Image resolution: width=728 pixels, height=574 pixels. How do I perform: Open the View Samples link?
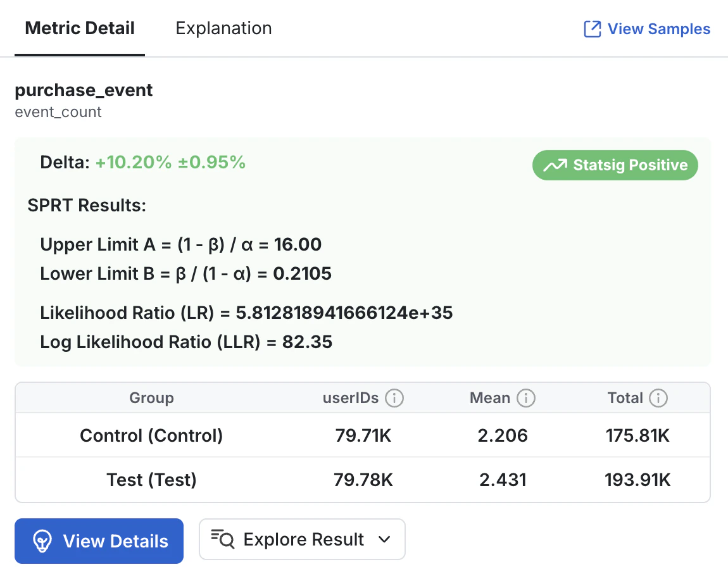647,28
